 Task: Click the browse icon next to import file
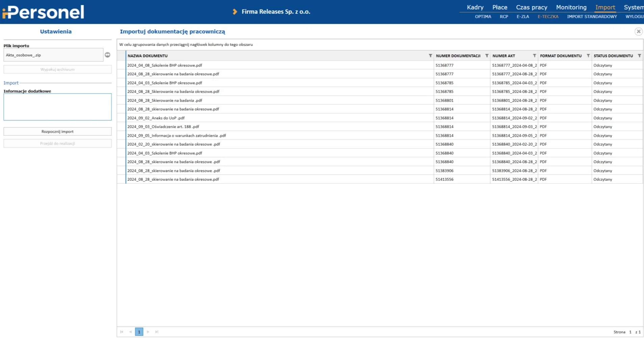click(107, 55)
